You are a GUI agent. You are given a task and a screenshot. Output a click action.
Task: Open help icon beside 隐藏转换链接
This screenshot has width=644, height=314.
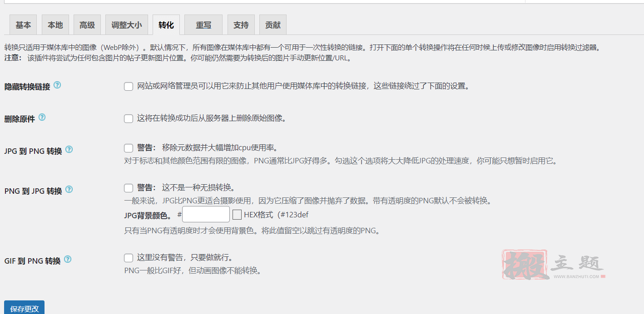tap(57, 85)
